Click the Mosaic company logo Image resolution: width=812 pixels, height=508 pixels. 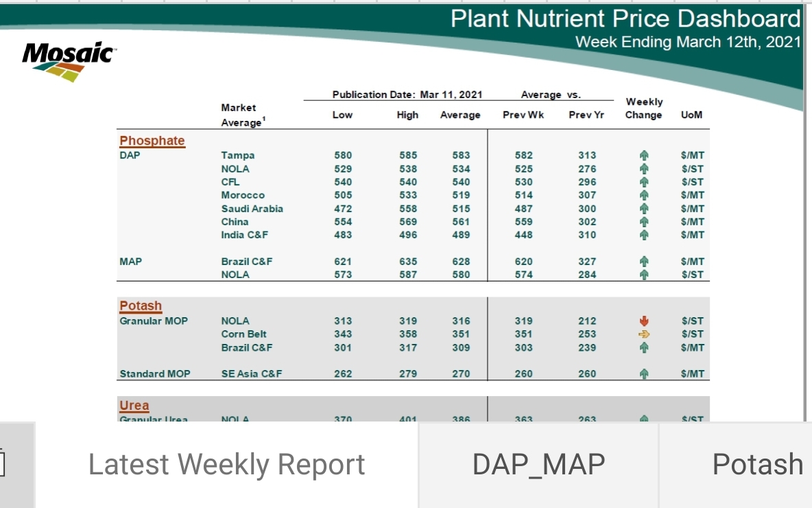(x=69, y=61)
